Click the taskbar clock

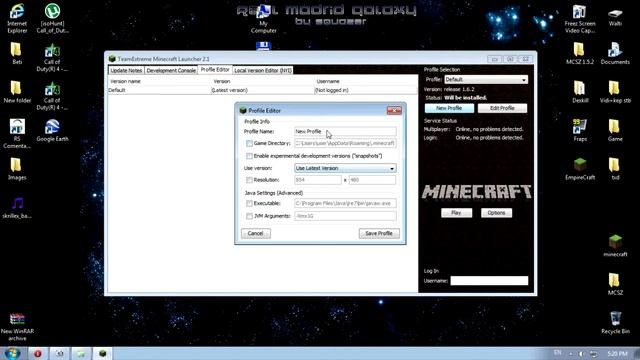[617, 353]
